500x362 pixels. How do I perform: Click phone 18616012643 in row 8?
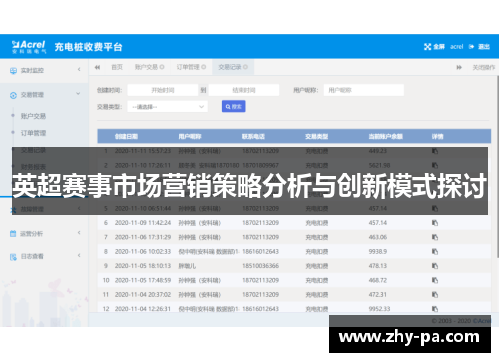click(x=260, y=251)
